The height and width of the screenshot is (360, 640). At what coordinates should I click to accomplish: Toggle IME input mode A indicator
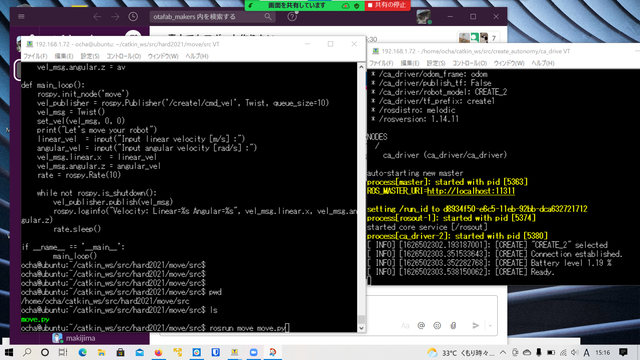pos(587,353)
